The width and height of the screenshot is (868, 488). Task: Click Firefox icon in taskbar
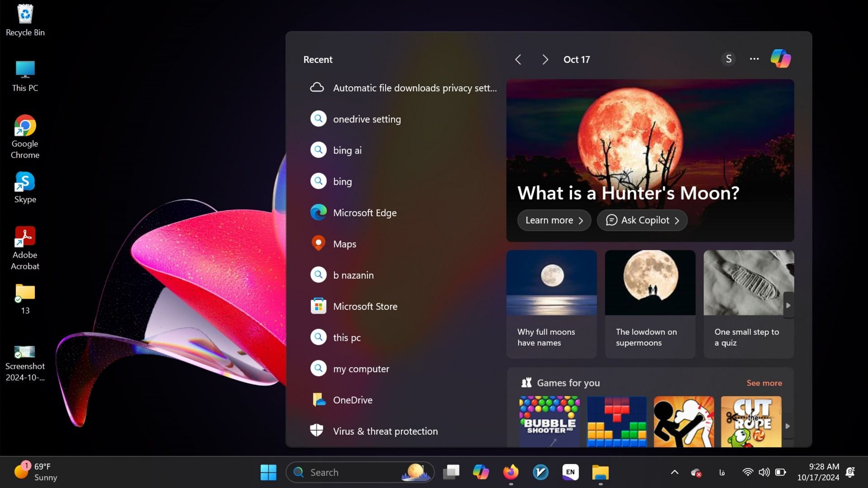(x=511, y=472)
